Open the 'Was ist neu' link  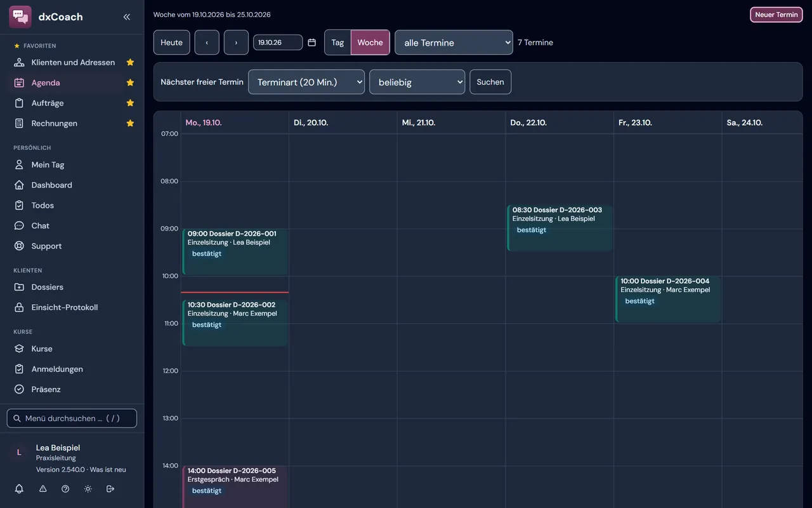(108, 469)
